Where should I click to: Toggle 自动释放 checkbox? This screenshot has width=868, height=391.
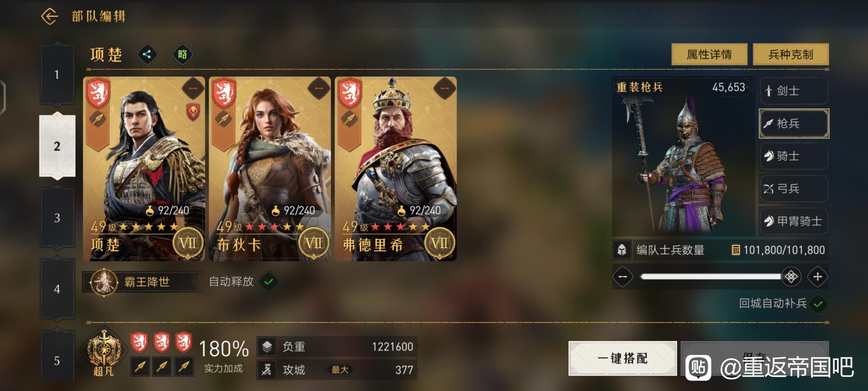click(x=269, y=282)
